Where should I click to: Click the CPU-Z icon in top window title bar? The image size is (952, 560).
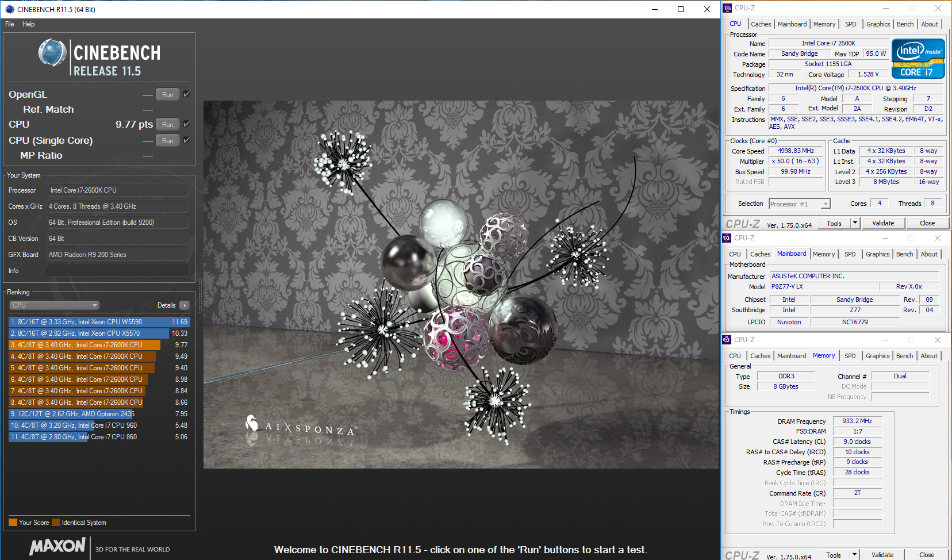click(x=727, y=8)
